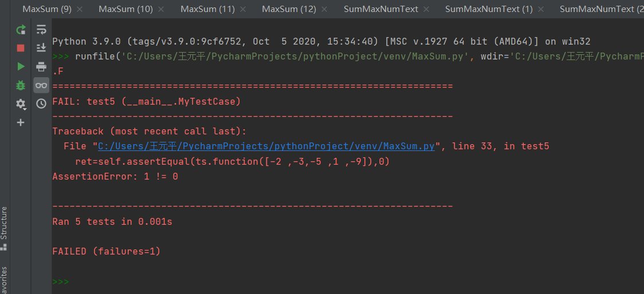Close the MaxSum (10) tab
The width and height of the screenshot is (644, 294).
[161, 9]
